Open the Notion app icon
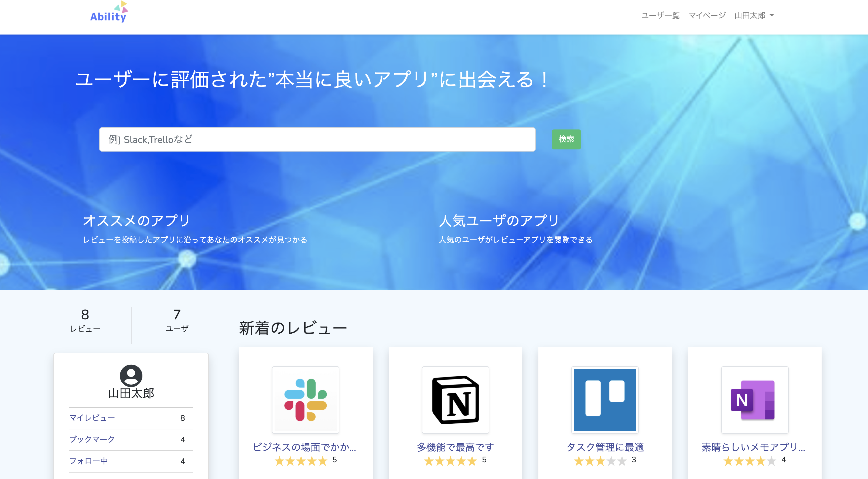The height and width of the screenshot is (479, 868). point(455,399)
